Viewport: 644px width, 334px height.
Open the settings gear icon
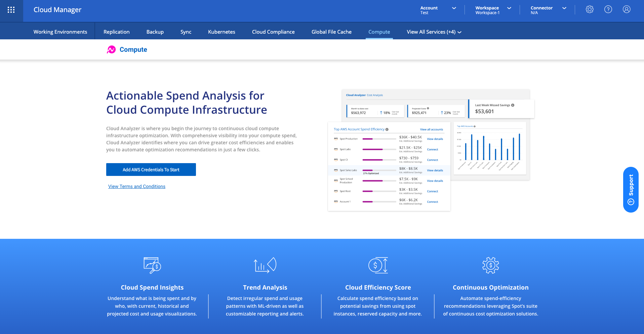click(x=590, y=9)
